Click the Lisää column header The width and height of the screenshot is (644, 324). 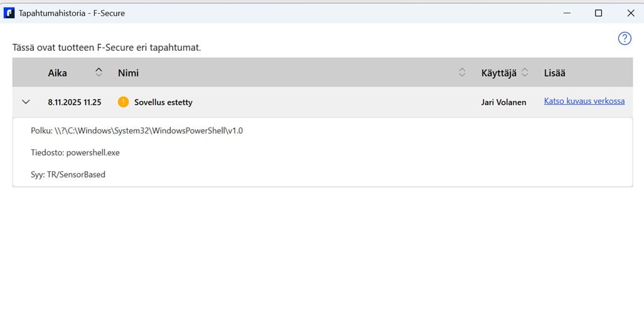554,73
